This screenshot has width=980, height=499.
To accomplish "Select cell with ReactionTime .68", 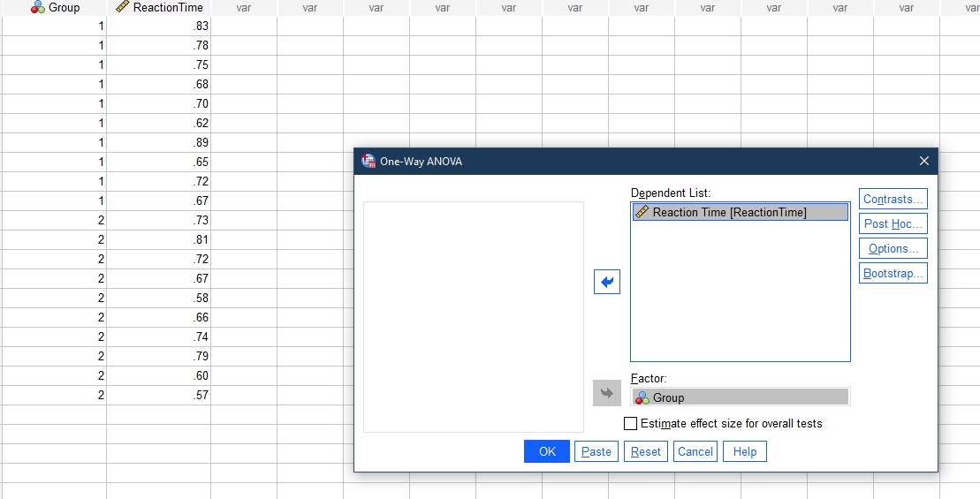I will 159,84.
